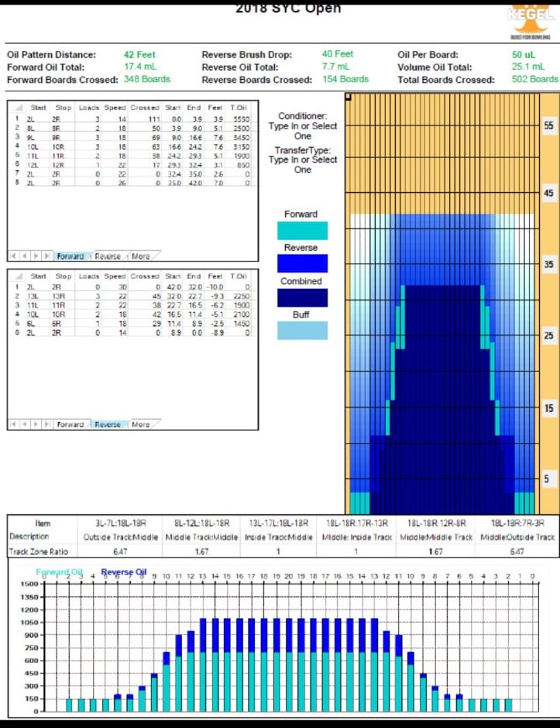Click the '18L-18R:7R-3R' item cell

[x=517, y=524]
